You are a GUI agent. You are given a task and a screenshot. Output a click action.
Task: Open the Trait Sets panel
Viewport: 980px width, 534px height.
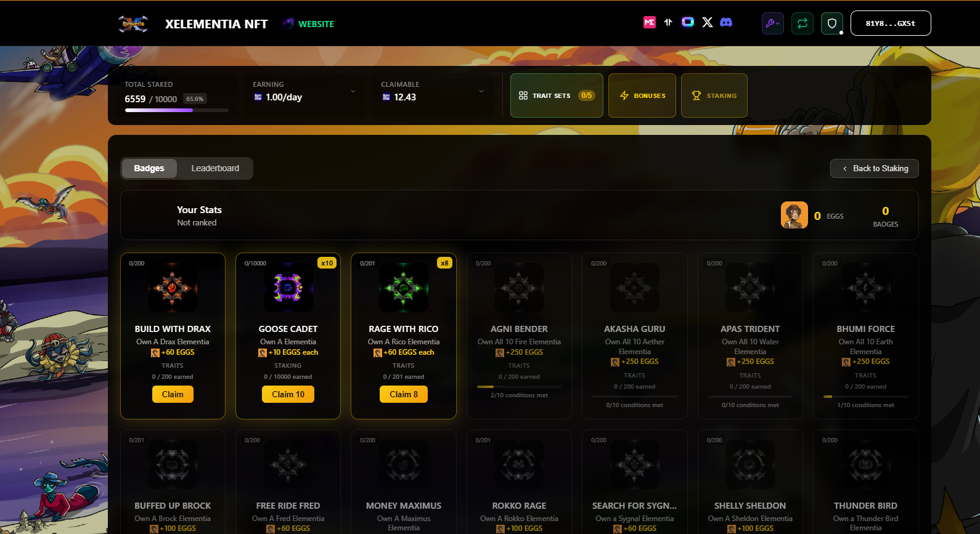point(556,95)
